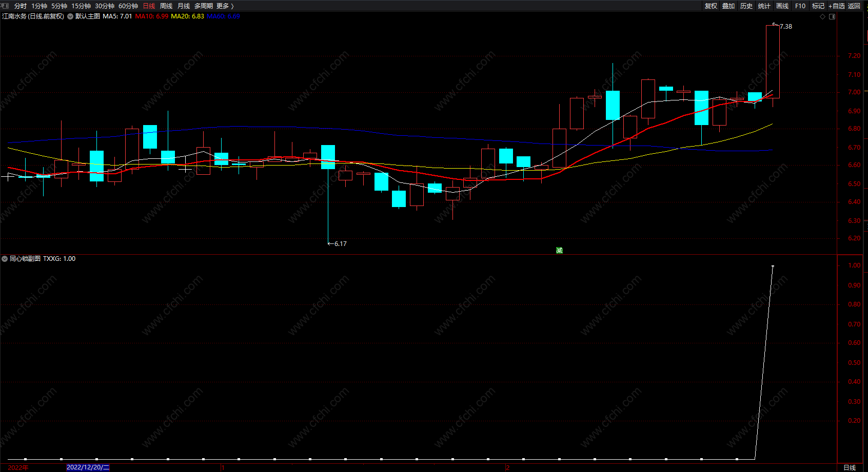Open the 默认主图 indicator dropdown

coord(70,16)
